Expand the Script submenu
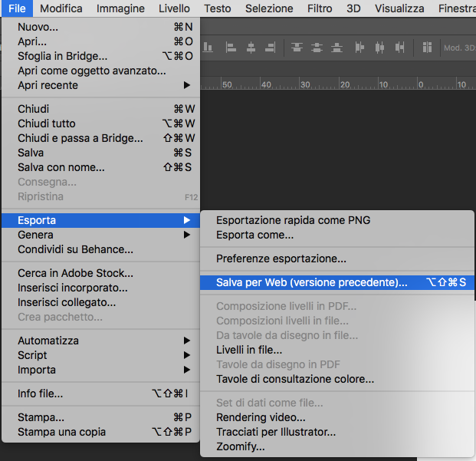The width and height of the screenshot is (476, 461). [100, 355]
